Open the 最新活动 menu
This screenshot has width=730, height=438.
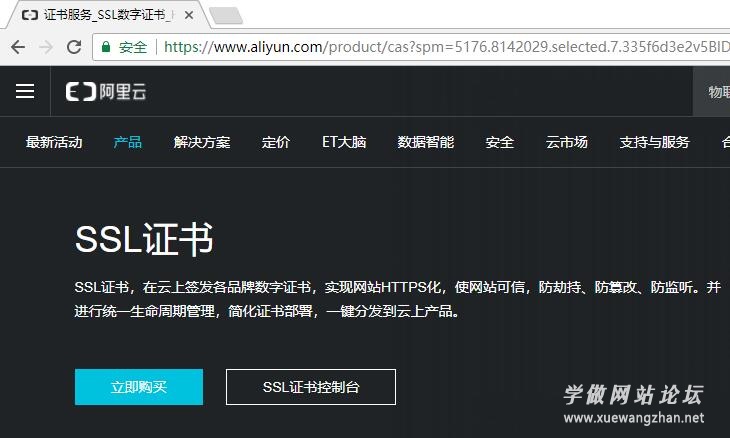tap(54, 142)
